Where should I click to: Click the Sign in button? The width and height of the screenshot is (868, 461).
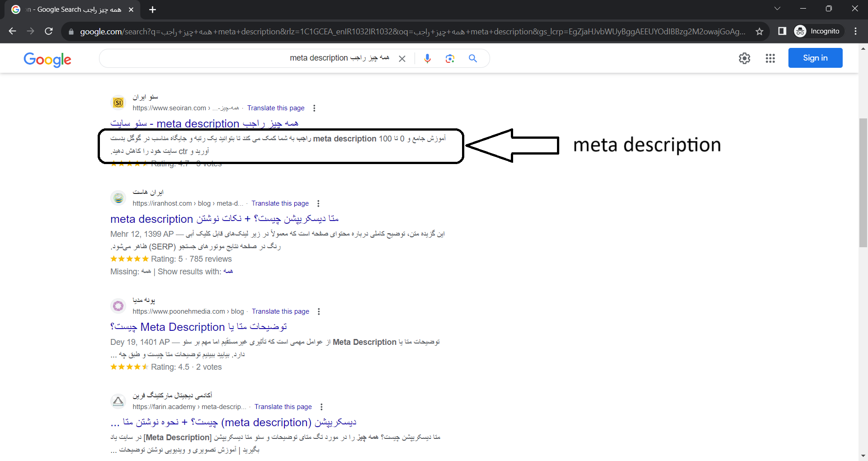(x=815, y=58)
